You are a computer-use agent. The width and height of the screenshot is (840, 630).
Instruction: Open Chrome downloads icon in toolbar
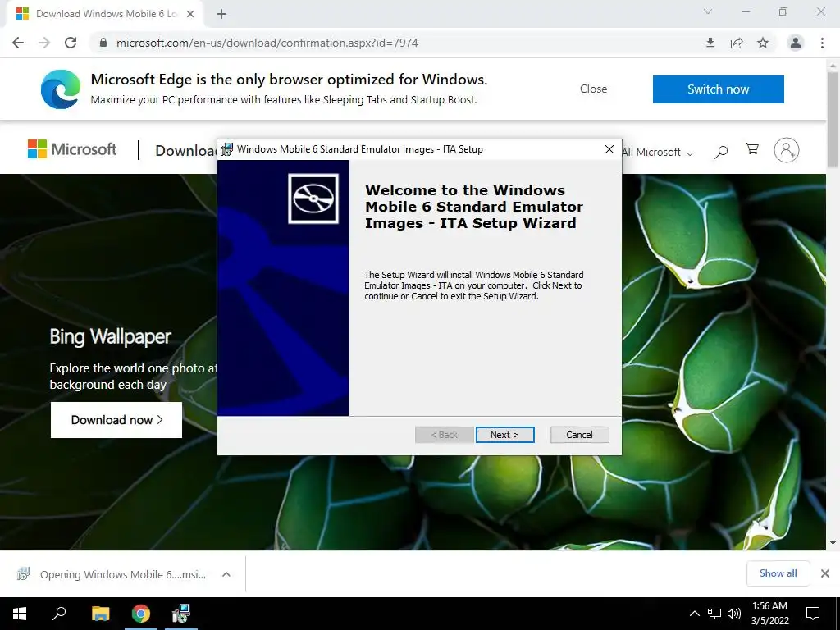710,43
